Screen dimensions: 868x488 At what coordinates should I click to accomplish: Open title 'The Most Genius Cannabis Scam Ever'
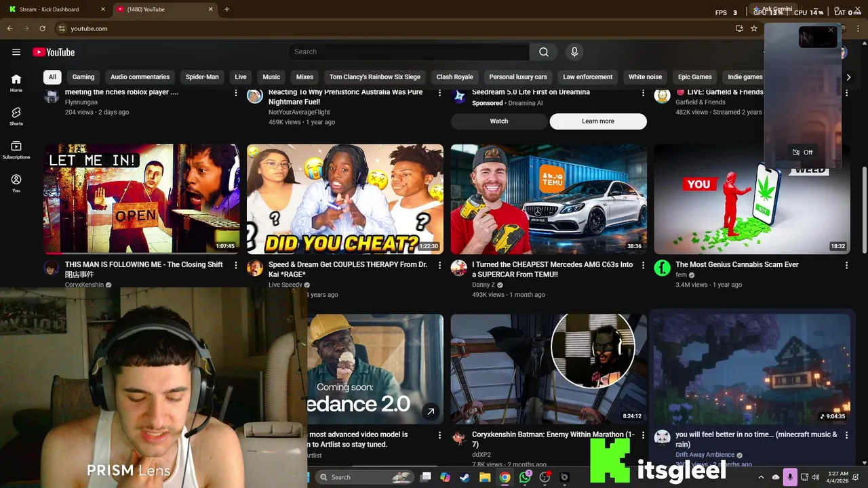(737, 265)
